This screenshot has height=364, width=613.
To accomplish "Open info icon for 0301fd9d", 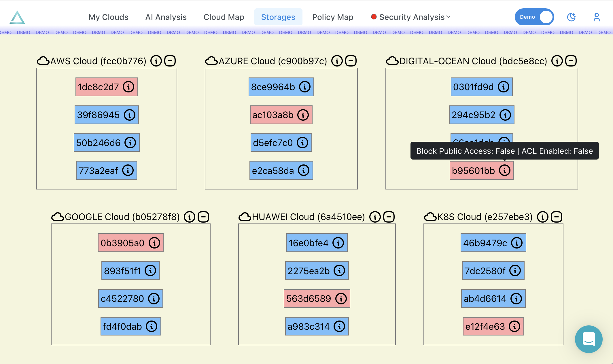I will tap(504, 87).
